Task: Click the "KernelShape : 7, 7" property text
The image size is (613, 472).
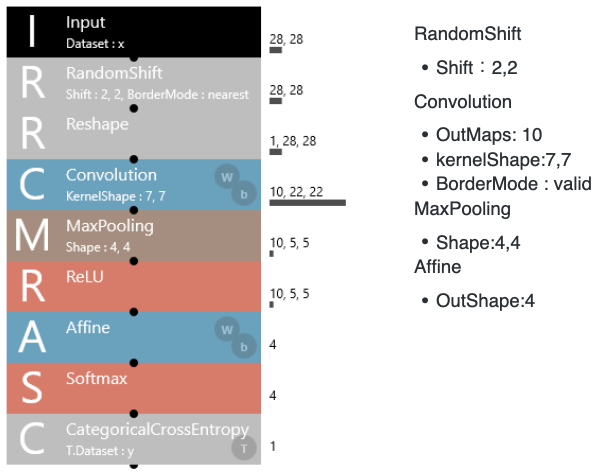Action: pyautogui.click(x=116, y=196)
